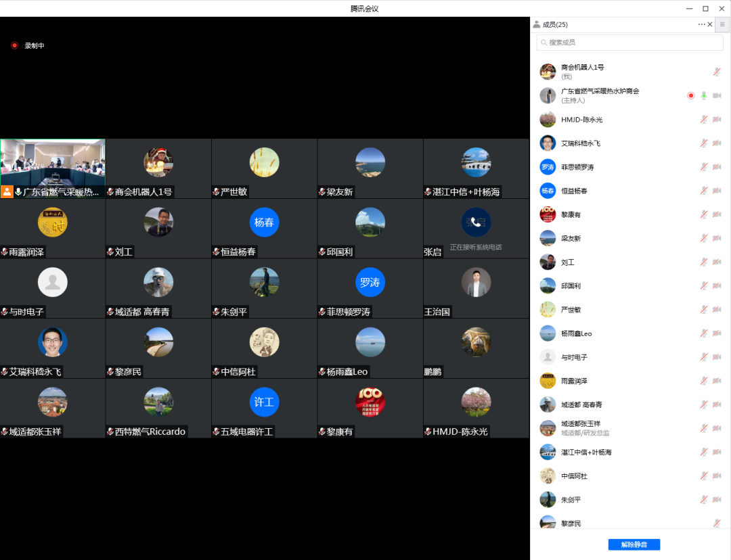
Task: Select the 中信阿杜 grid tile avatar
Action: coord(265,342)
